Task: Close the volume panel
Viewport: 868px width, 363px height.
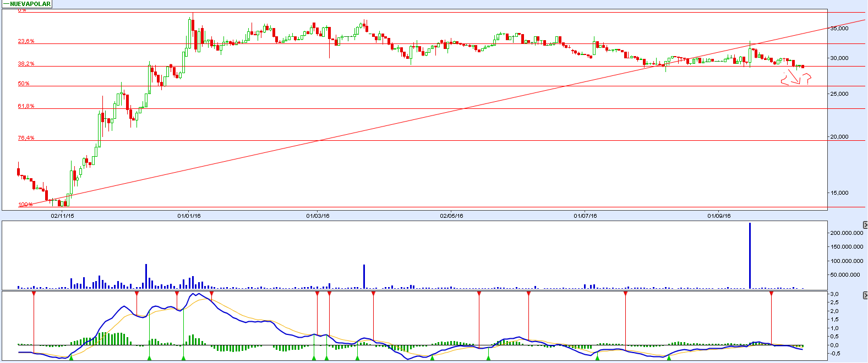Action: coord(865,225)
